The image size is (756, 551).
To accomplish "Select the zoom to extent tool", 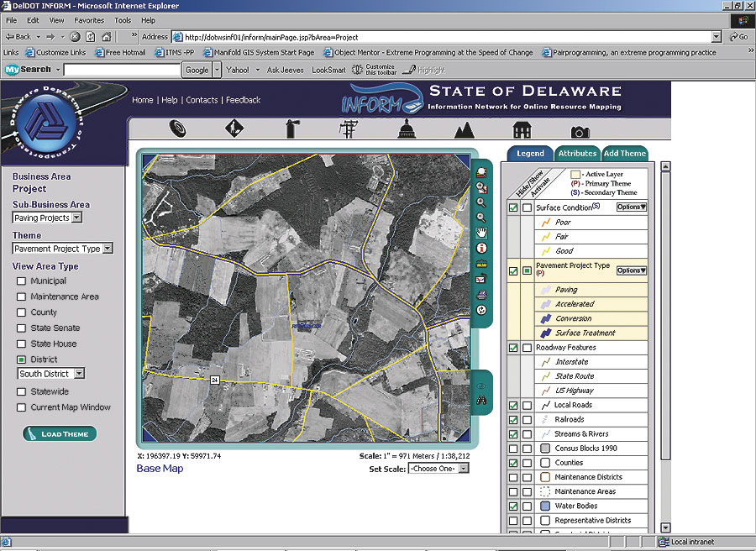I will tap(481, 187).
